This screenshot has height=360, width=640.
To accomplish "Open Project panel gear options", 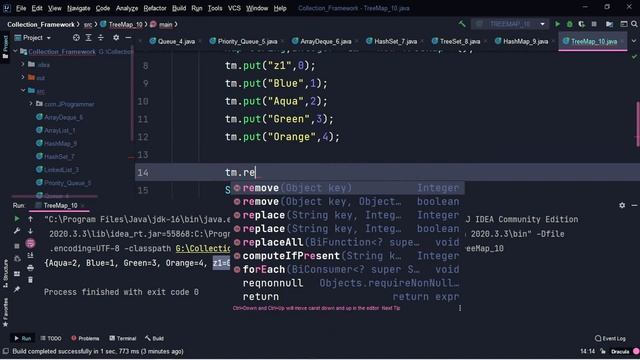I will click(116, 38).
